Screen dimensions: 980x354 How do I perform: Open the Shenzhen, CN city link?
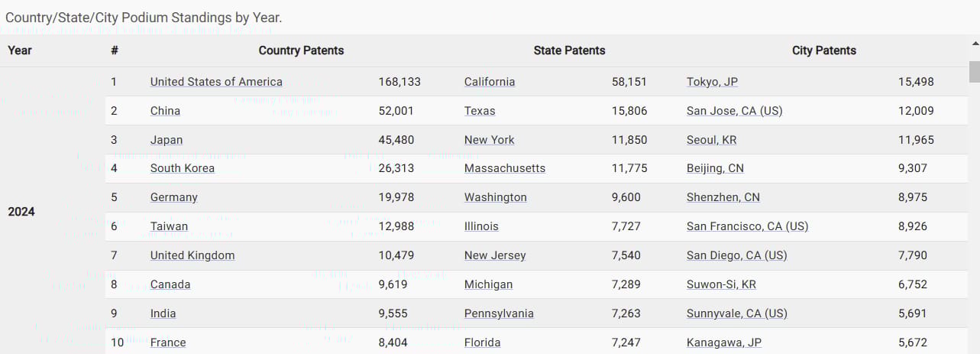[x=723, y=197]
